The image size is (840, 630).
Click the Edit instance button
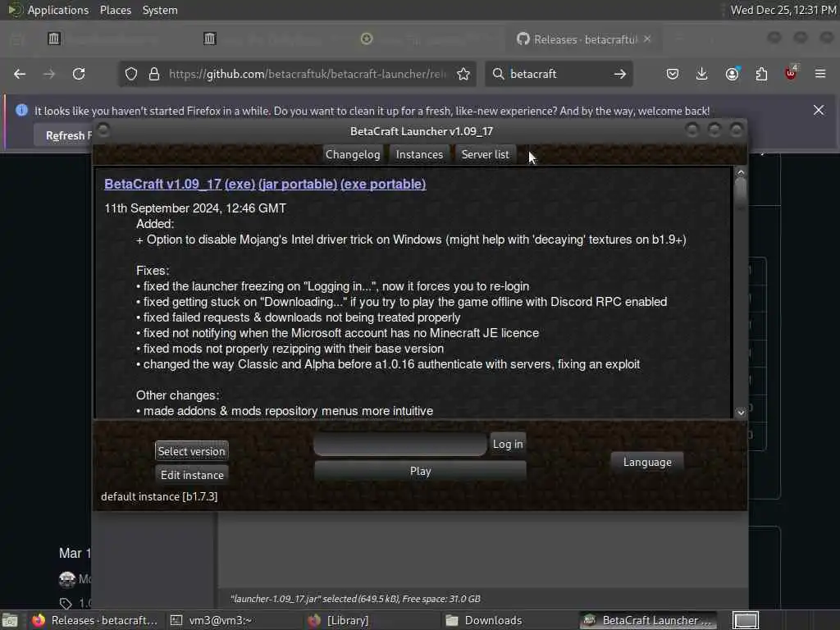click(192, 475)
